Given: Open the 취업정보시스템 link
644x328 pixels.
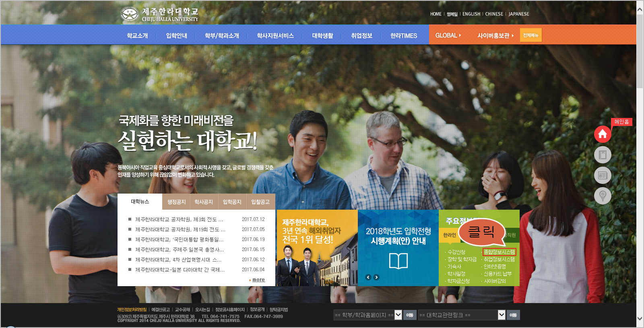Looking at the screenshot, I should pyautogui.click(x=499, y=259).
